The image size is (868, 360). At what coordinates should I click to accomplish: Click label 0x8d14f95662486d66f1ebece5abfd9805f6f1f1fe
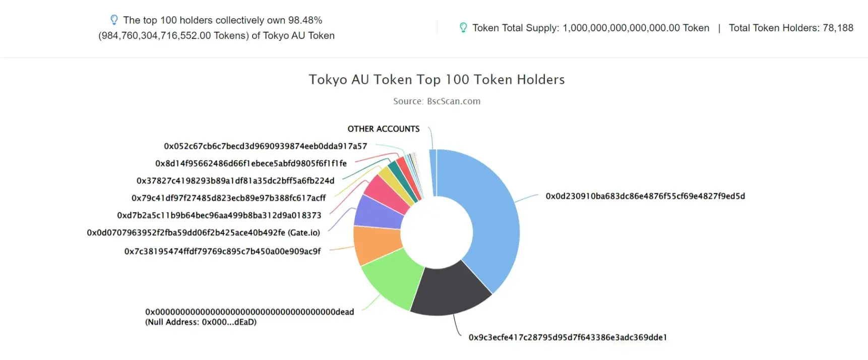pos(251,163)
